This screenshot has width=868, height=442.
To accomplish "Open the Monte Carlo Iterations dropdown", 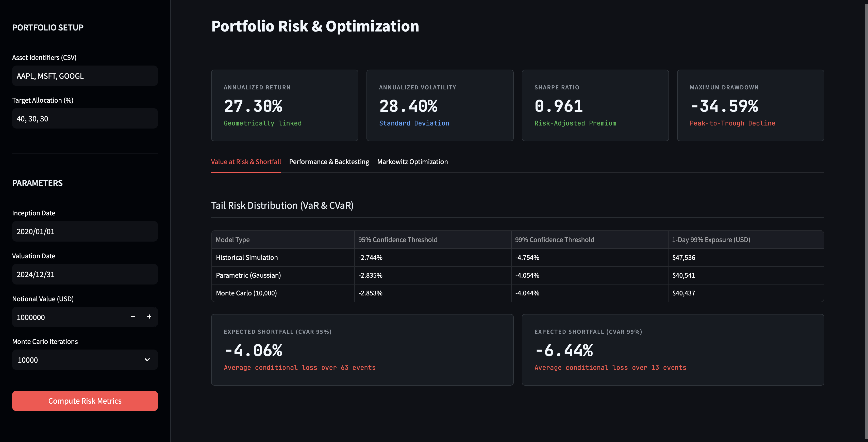I will click(85, 360).
